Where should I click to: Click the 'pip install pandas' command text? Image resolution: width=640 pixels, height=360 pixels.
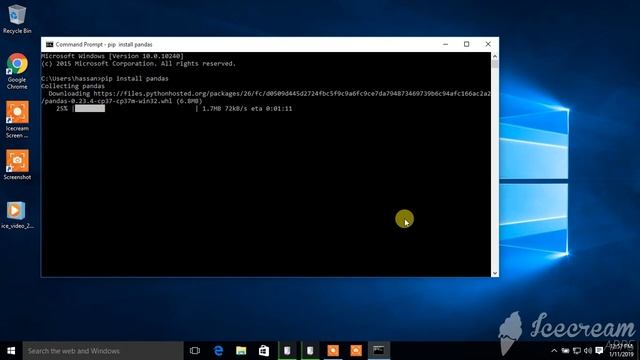pos(135,78)
